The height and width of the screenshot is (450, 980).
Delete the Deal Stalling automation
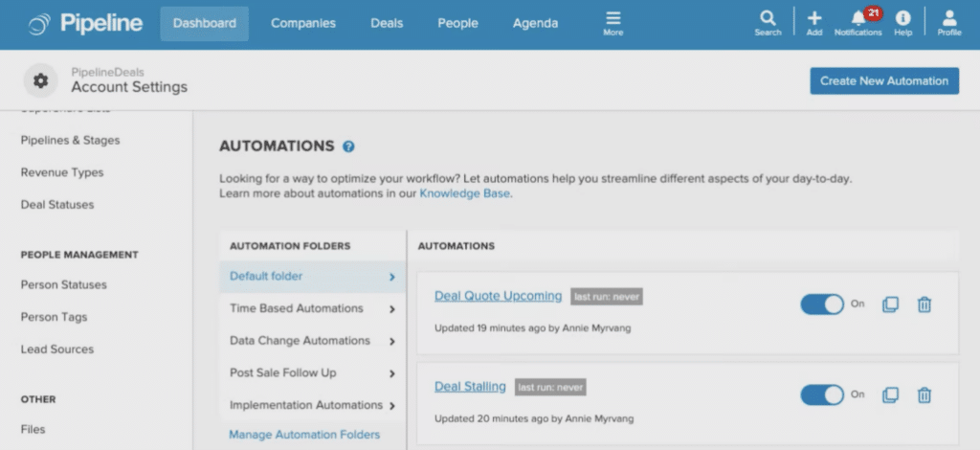click(924, 395)
